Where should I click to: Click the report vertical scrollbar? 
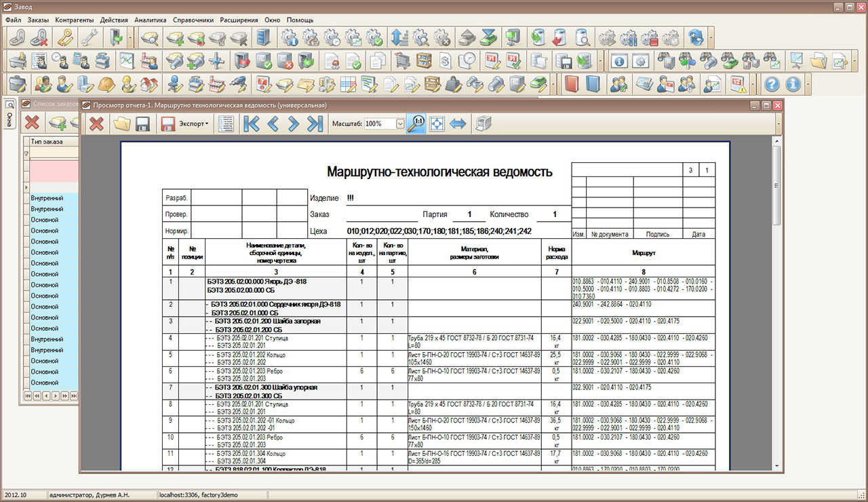[x=776, y=271]
